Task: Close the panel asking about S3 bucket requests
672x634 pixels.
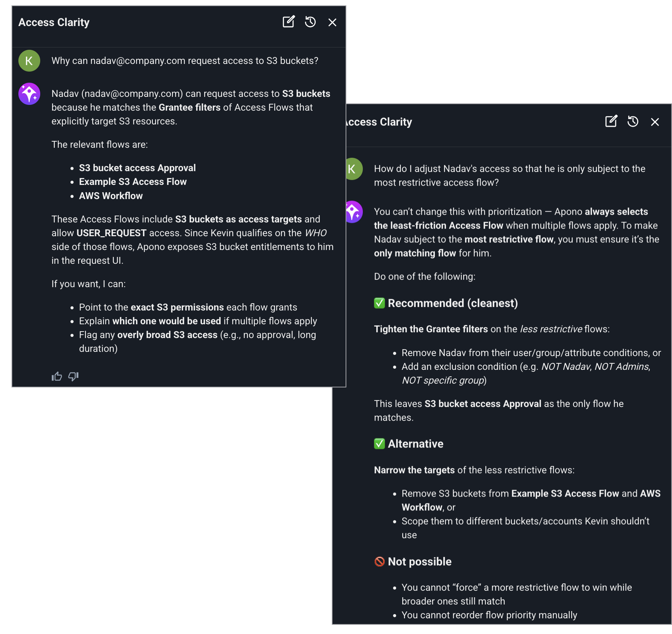Action: pos(332,23)
